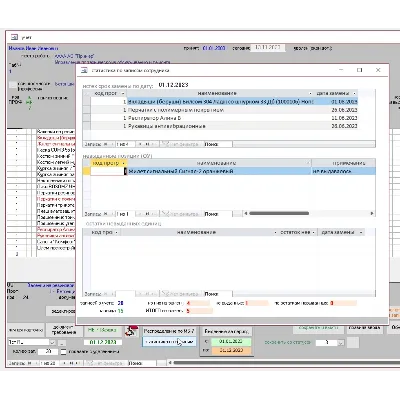Jump to last record in '1 из 1' navigator

pyautogui.click(x=147, y=214)
